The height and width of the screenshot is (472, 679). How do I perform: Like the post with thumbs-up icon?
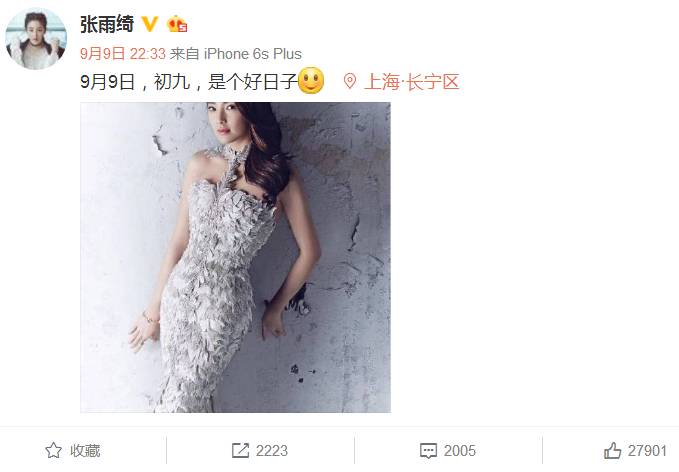[x=612, y=450]
